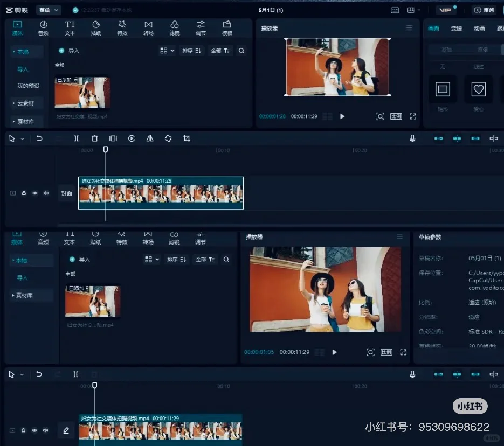Click the microphone voiceover recording icon
The height and width of the screenshot is (446, 504).
tap(412, 138)
